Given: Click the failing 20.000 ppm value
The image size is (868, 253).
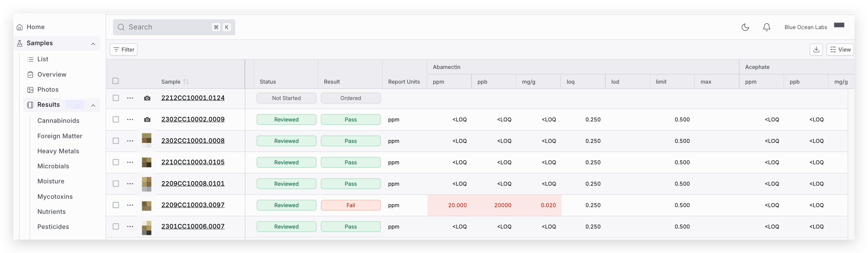Looking at the screenshot, I should 457,205.
